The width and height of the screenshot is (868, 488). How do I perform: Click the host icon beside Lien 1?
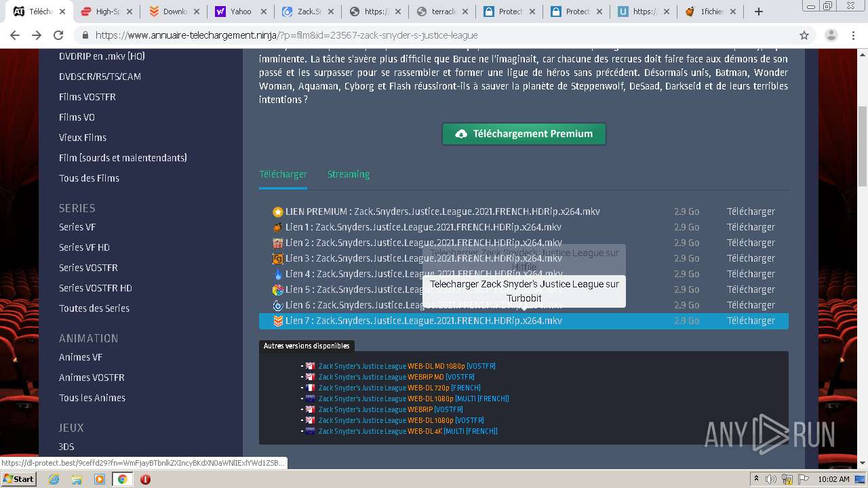tap(277, 227)
